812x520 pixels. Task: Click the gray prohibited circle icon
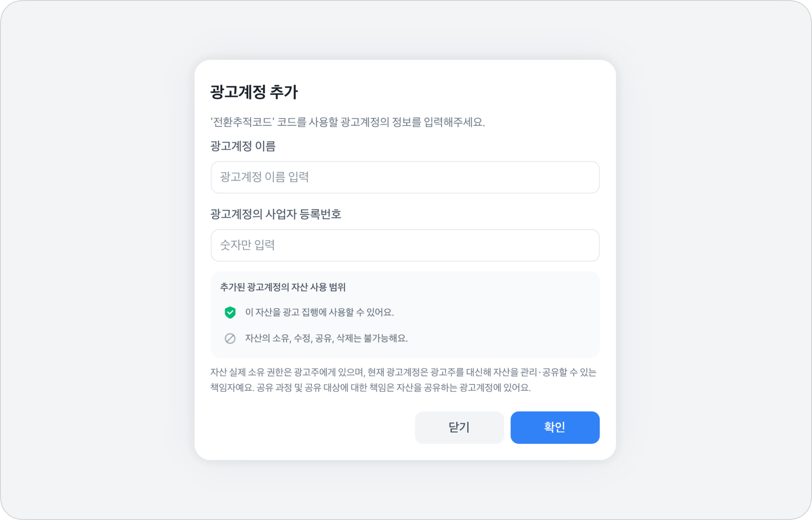230,339
